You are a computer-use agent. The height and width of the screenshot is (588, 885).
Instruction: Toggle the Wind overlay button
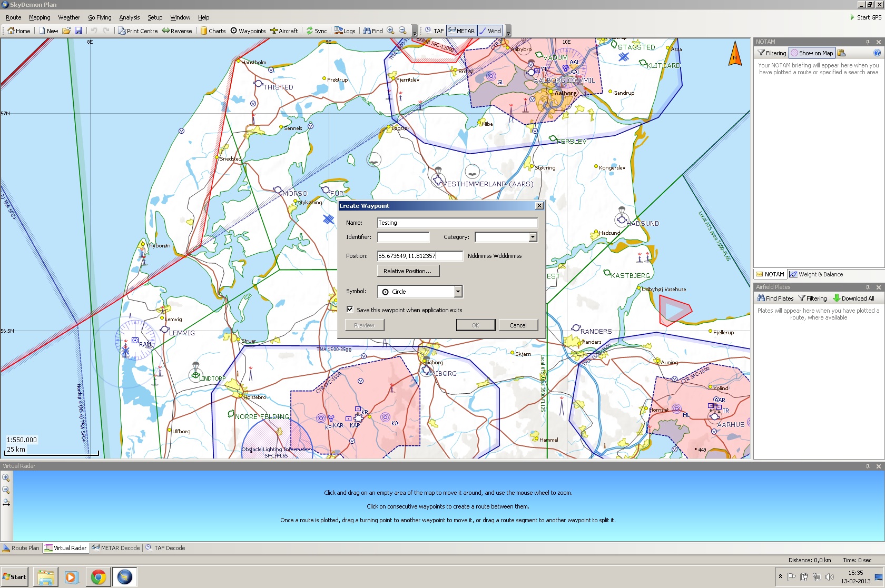click(489, 31)
